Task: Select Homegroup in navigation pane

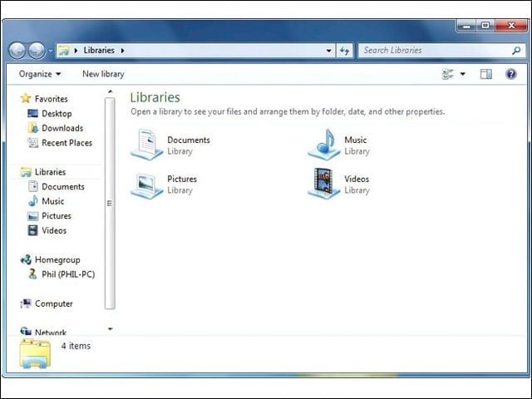Action: click(50, 260)
